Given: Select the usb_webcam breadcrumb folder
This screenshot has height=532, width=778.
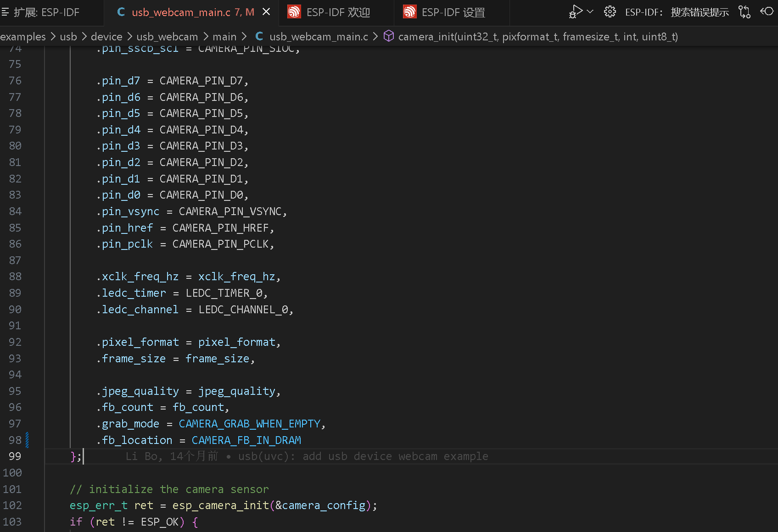Looking at the screenshot, I should (x=167, y=37).
